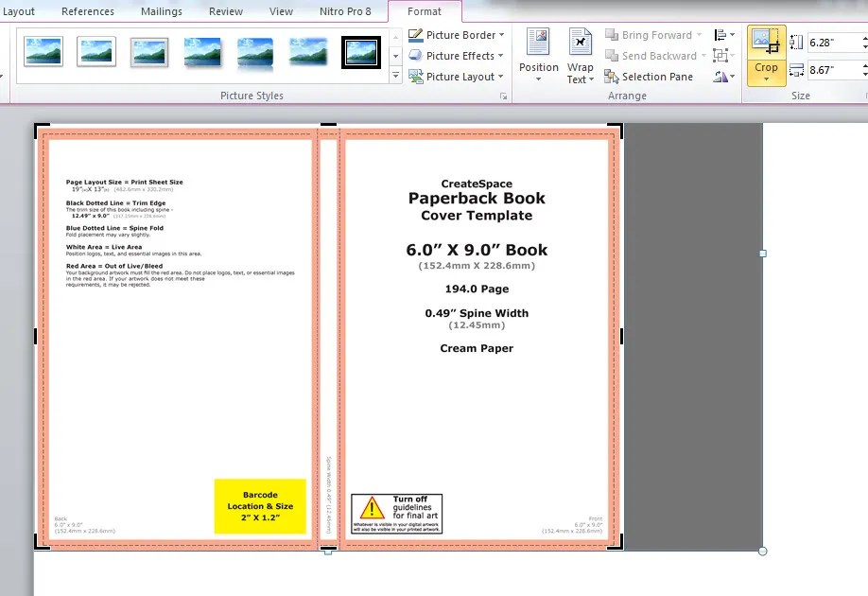868x596 pixels.
Task: Open the Crop dropdown arrow
Action: click(x=766, y=79)
